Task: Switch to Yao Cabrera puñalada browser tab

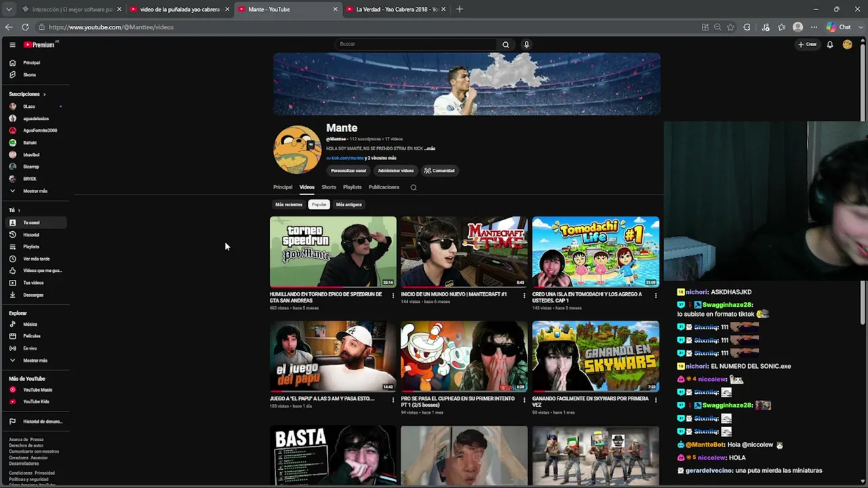Action: 179,9
